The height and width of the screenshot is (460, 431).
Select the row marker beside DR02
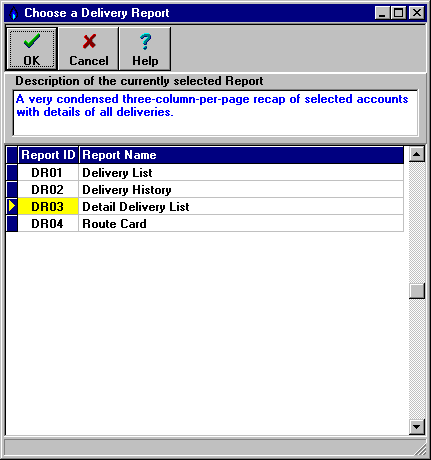tap(12, 189)
